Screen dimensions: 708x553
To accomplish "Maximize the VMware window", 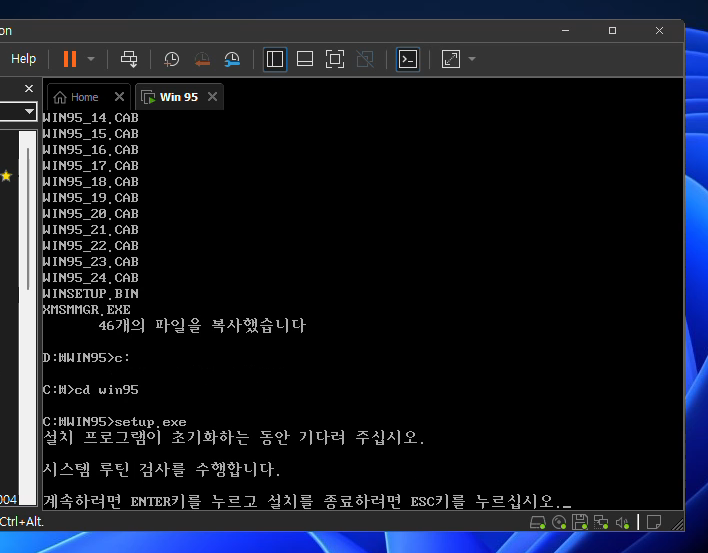I will point(612,31).
